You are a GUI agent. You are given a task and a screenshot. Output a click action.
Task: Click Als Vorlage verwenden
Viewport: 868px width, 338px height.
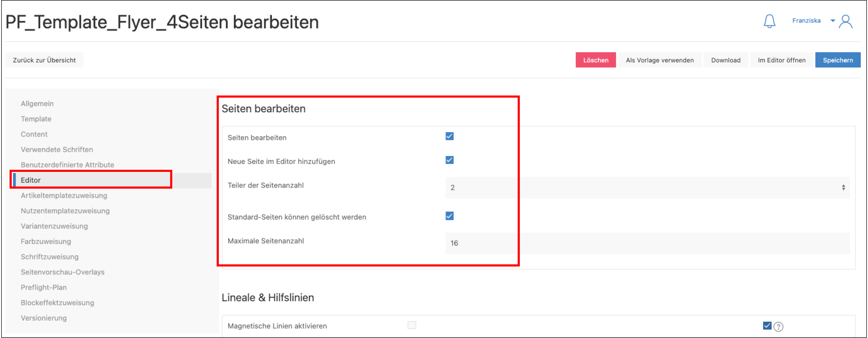659,60
